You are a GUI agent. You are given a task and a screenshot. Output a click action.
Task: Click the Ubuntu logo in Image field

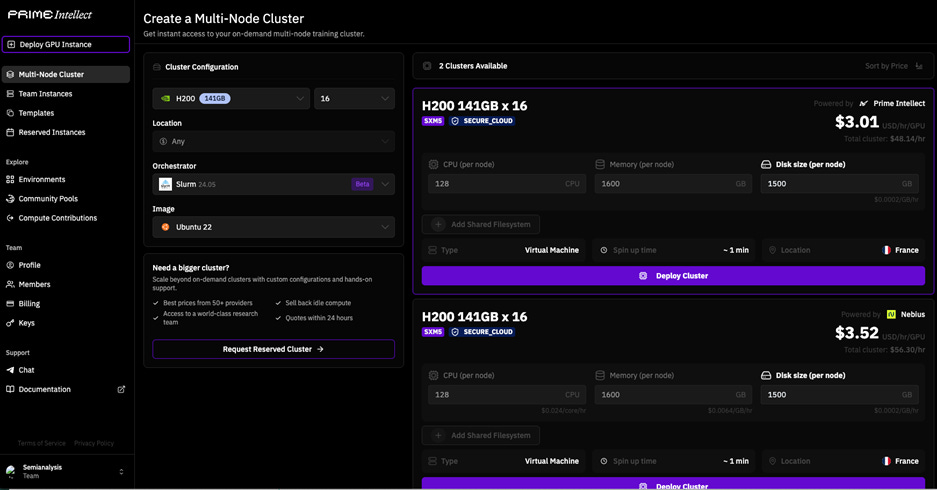(166, 227)
